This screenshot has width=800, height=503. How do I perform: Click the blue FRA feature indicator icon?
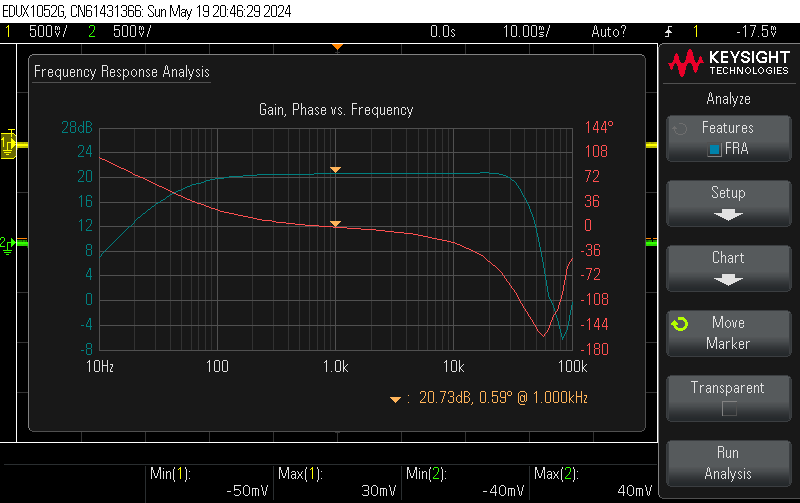(x=714, y=149)
